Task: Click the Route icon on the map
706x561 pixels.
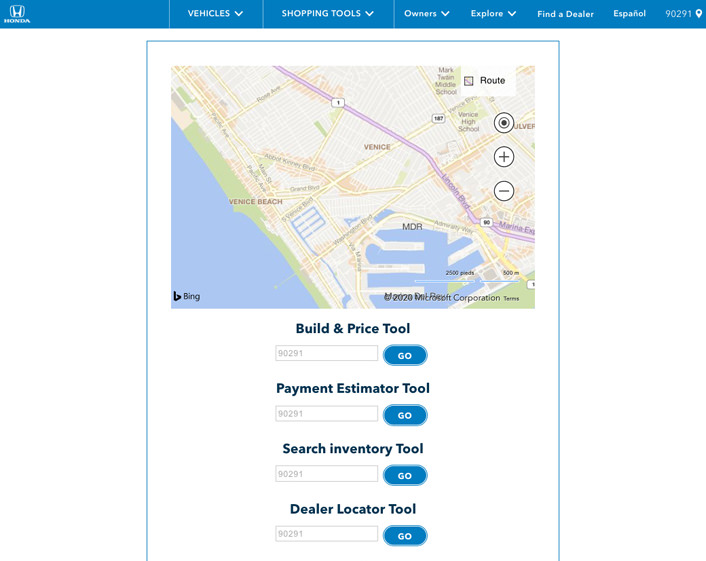Action: 469,81
